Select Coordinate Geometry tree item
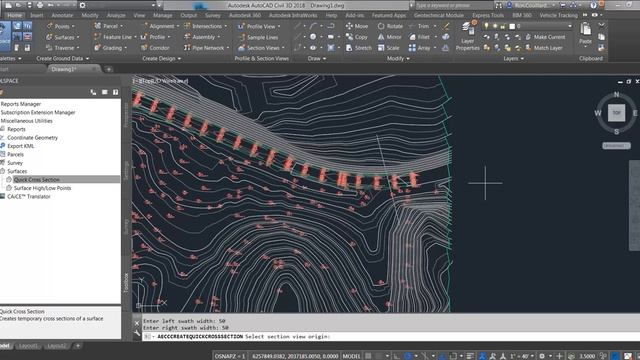This screenshot has width=640, height=360. pyautogui.click(x=32, y=138)
